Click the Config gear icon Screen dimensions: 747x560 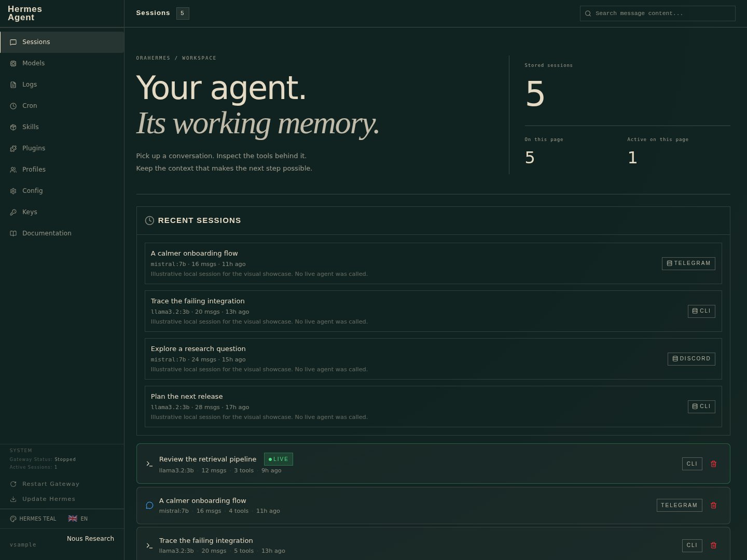pos(13,191)
